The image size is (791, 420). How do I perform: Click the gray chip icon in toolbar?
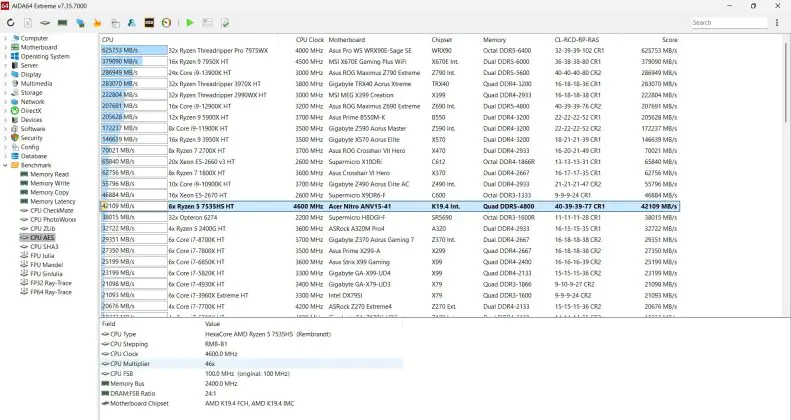tap(45, 23)
